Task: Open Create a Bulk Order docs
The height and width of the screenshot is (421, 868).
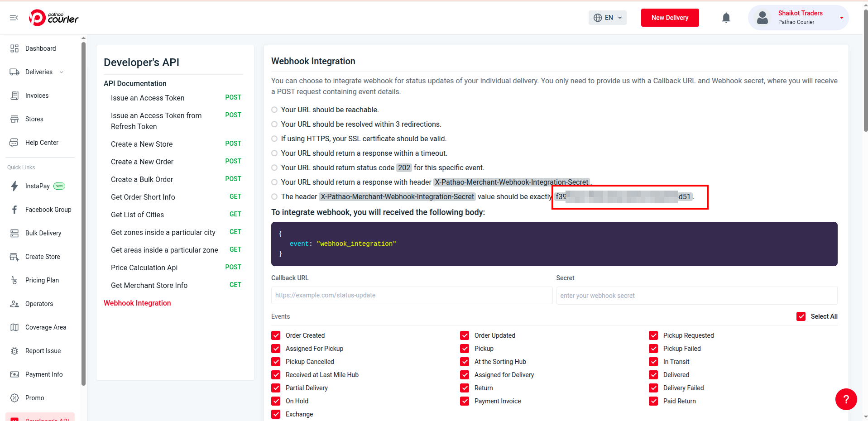Action: tap(142, 179)
